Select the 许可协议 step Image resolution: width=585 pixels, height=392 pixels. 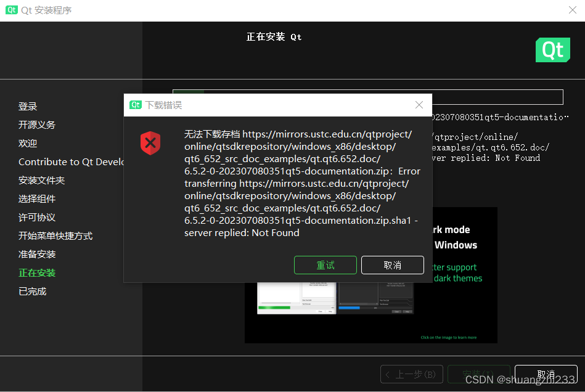point(37,217)
